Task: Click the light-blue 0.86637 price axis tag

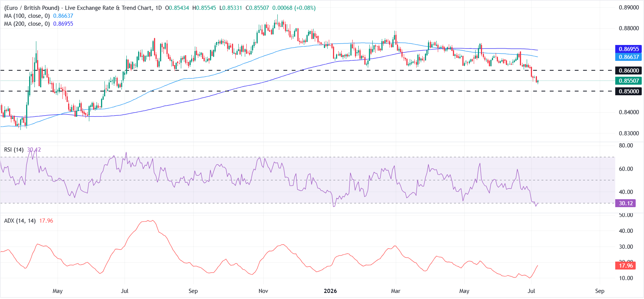Action: point(628,57)
